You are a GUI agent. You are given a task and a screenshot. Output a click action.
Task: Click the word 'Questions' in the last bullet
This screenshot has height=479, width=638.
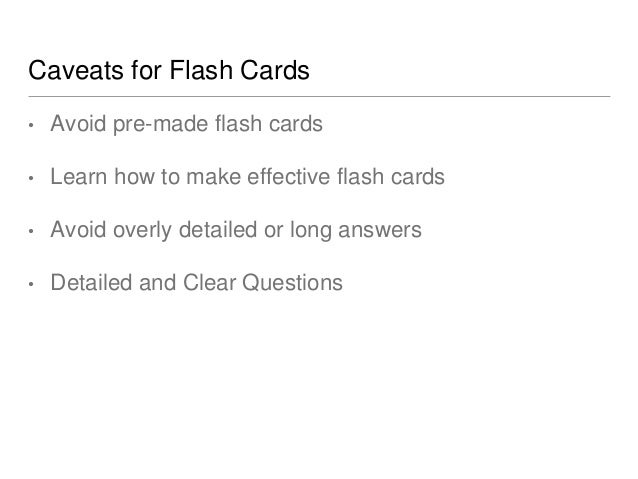pos(293,283)
